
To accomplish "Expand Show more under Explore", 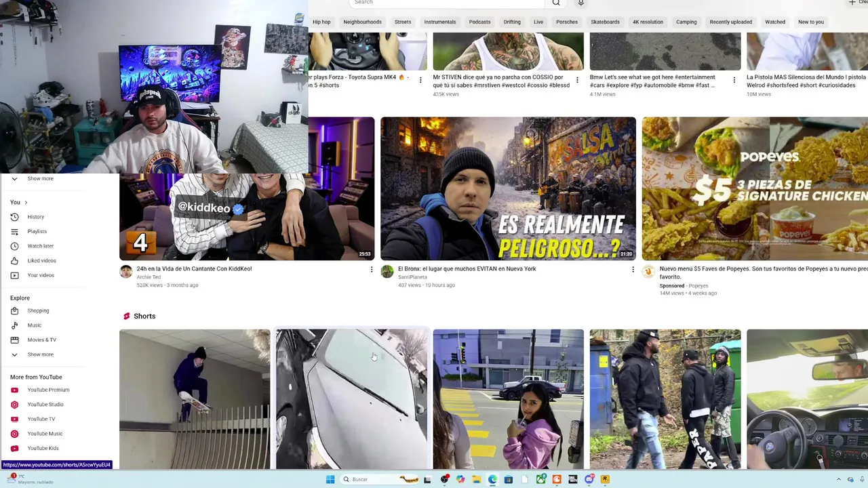I will pyautogui.click(x=40, y=354).
